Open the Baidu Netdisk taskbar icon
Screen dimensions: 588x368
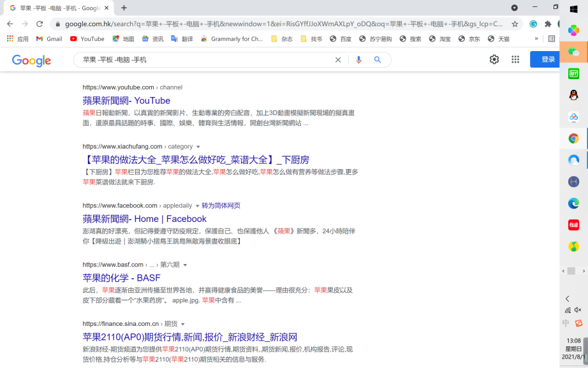click(x=574, y=117)
